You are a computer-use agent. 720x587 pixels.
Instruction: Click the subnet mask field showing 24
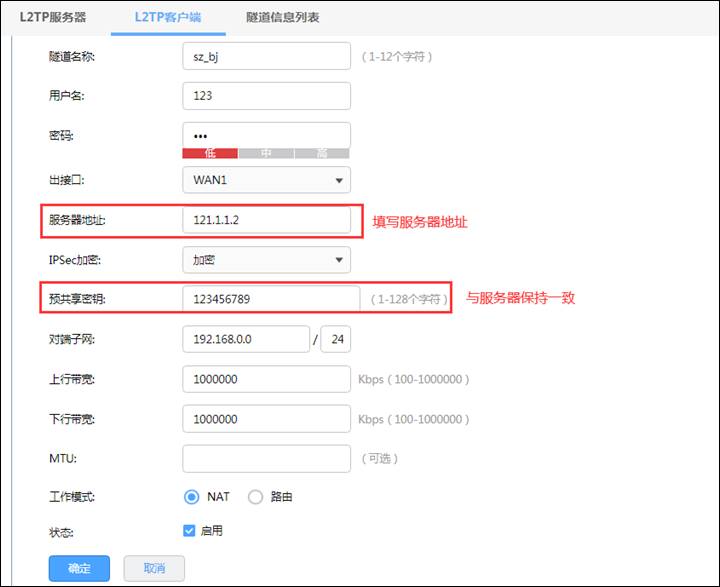337,340
